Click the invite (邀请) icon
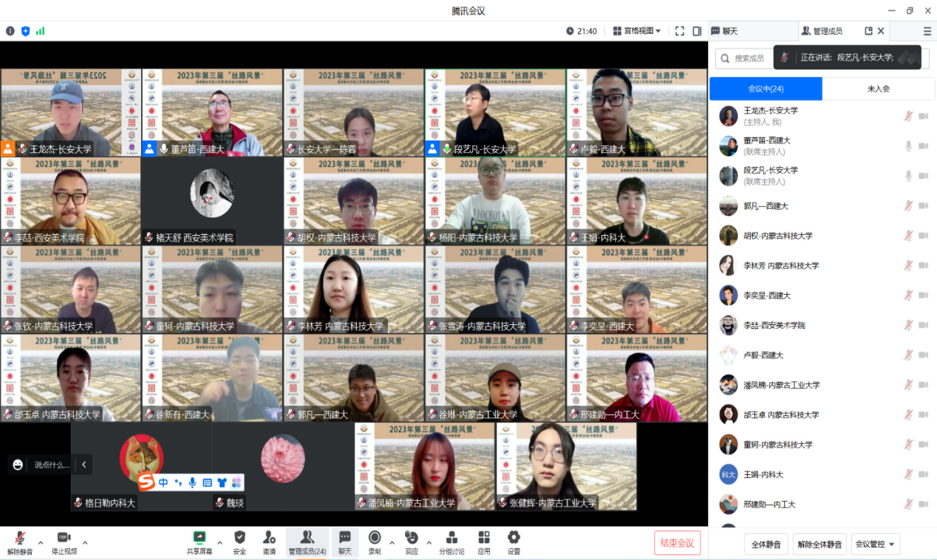 pos(269,542)
